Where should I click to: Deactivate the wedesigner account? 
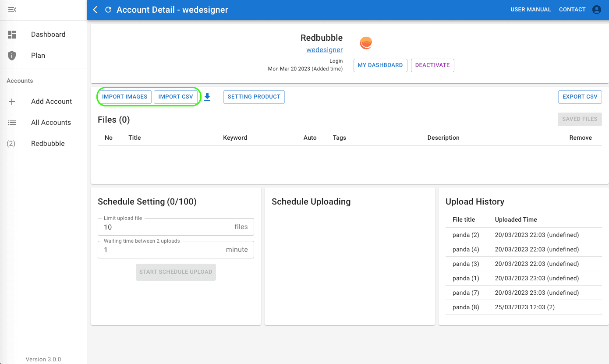pyautogui.click(x=432, y=65)
